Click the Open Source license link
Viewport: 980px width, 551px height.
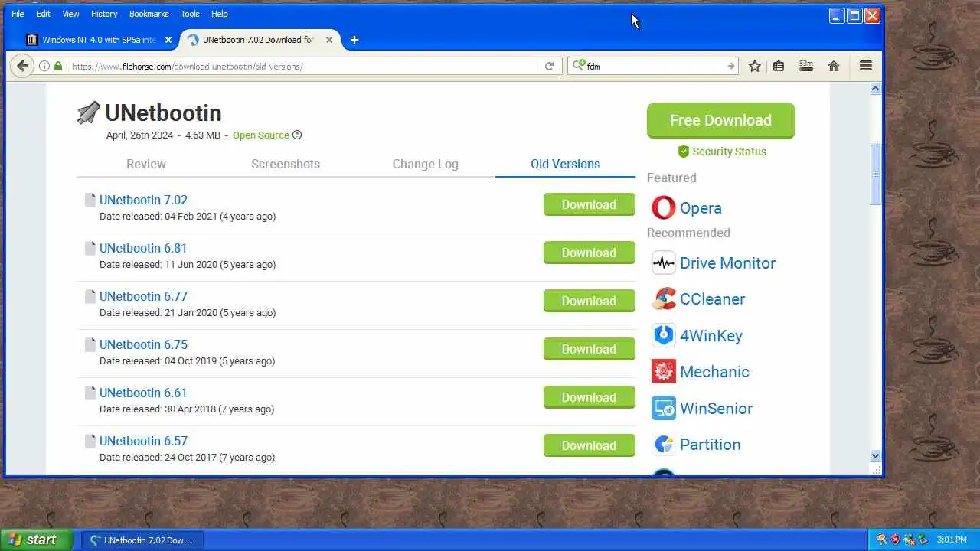[261, 135]
